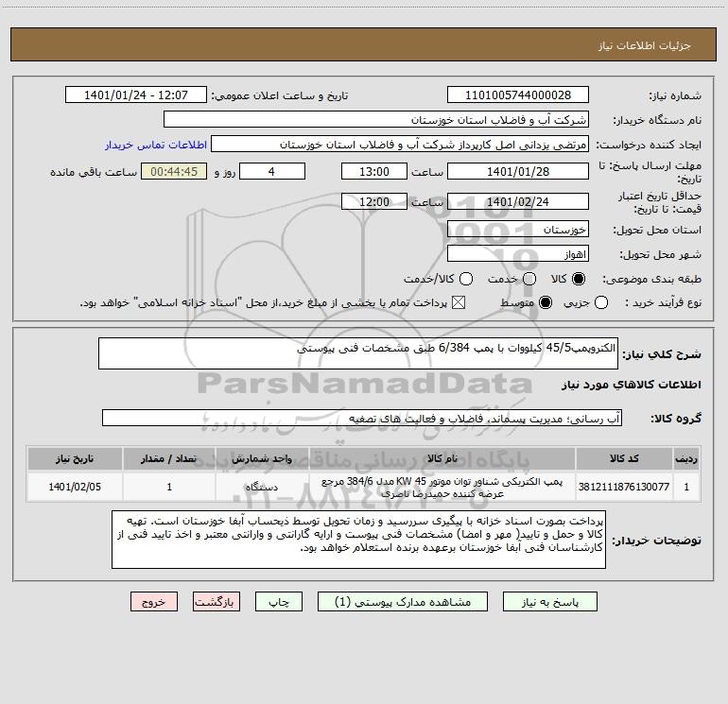
Task: Click the remaining time field 00:44:45
Action: click(174, 171)
